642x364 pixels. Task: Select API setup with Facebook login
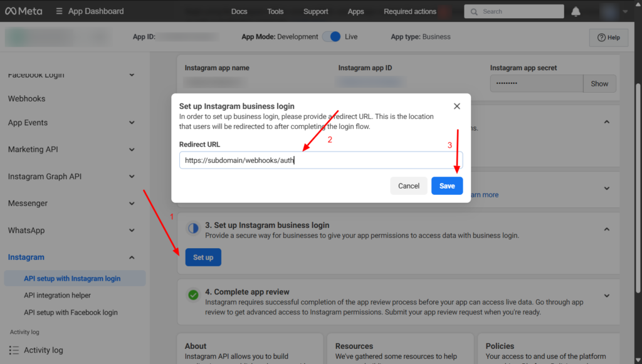(x=71, y=313)
